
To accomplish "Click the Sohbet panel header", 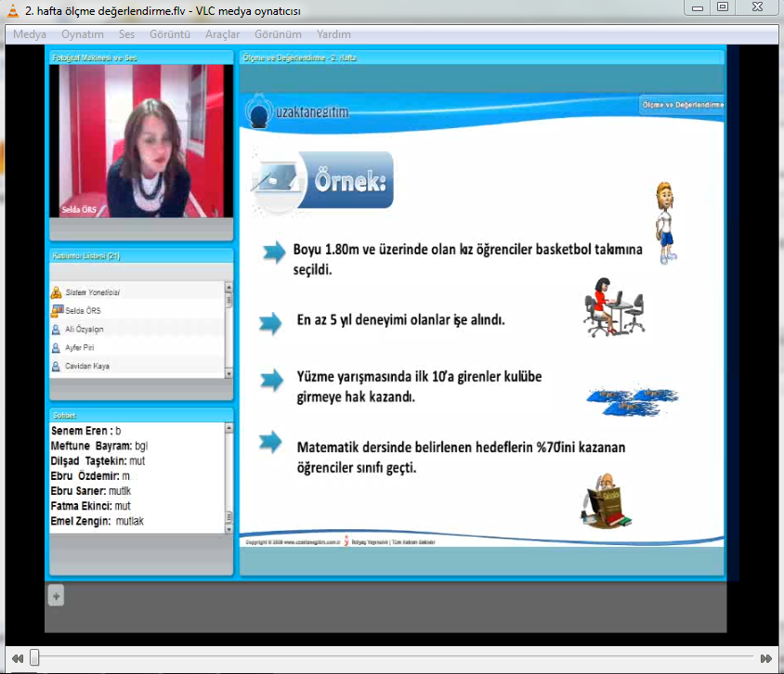I will click(x=141, y=415).
